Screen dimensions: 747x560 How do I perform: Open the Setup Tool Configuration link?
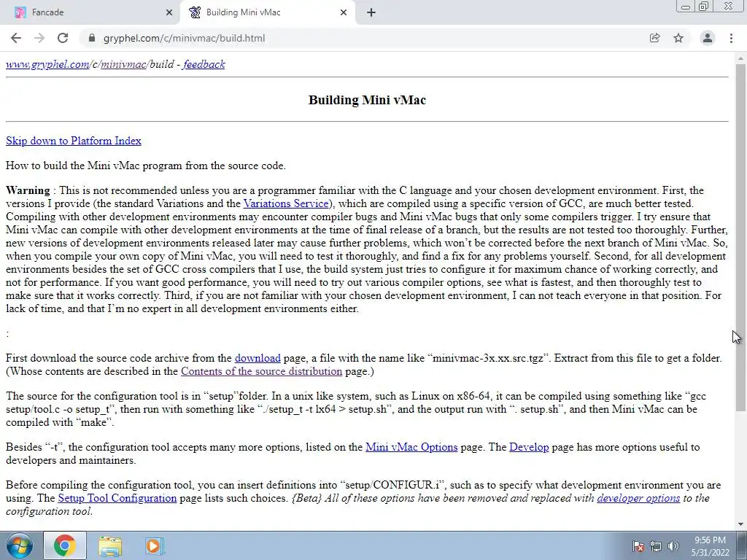pyautogui.click(x=117, y=498)
